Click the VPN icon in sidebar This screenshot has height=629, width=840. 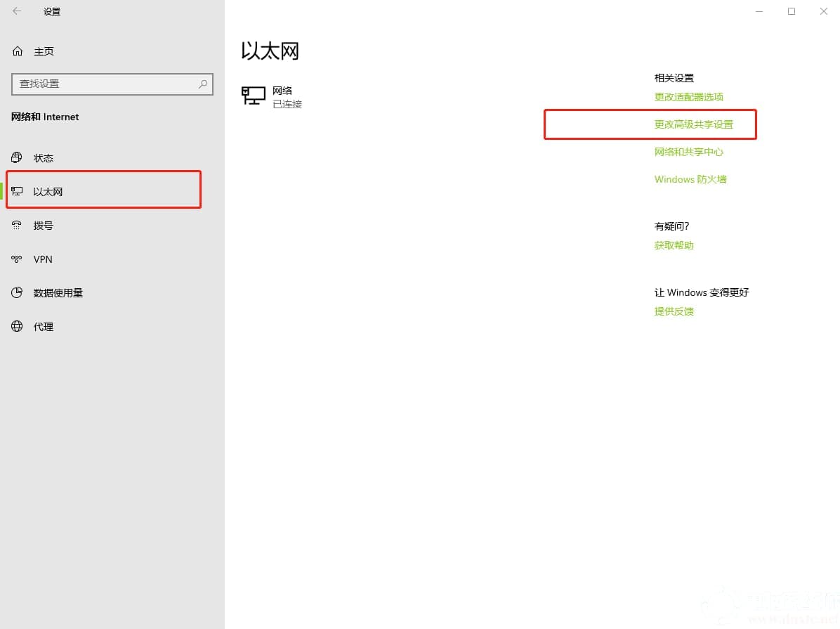point(17,259)
